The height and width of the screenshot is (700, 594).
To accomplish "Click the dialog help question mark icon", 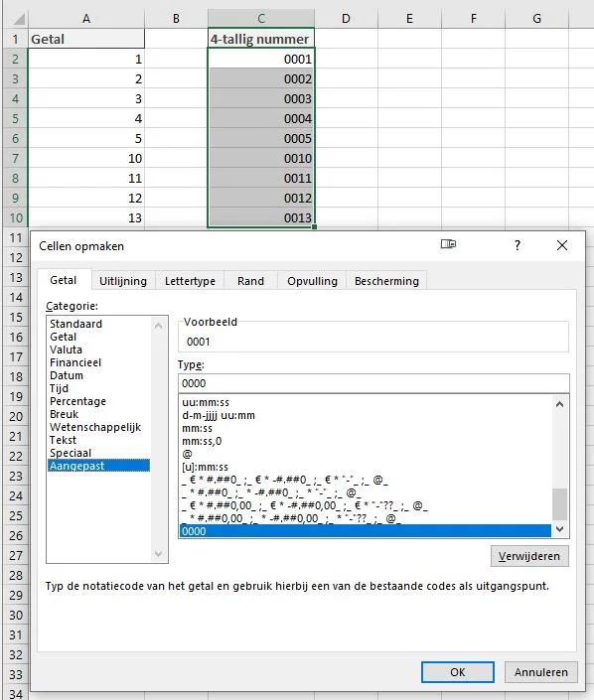I will click(518, 245).
